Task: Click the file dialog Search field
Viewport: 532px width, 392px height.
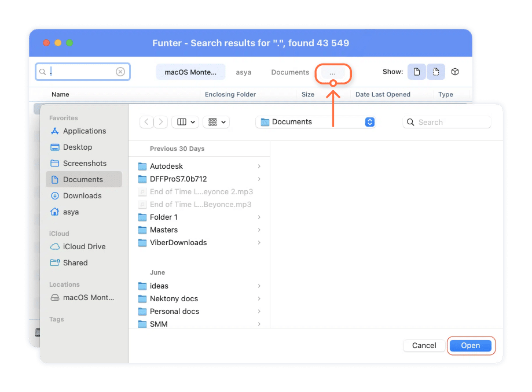Action: (446, 123)
